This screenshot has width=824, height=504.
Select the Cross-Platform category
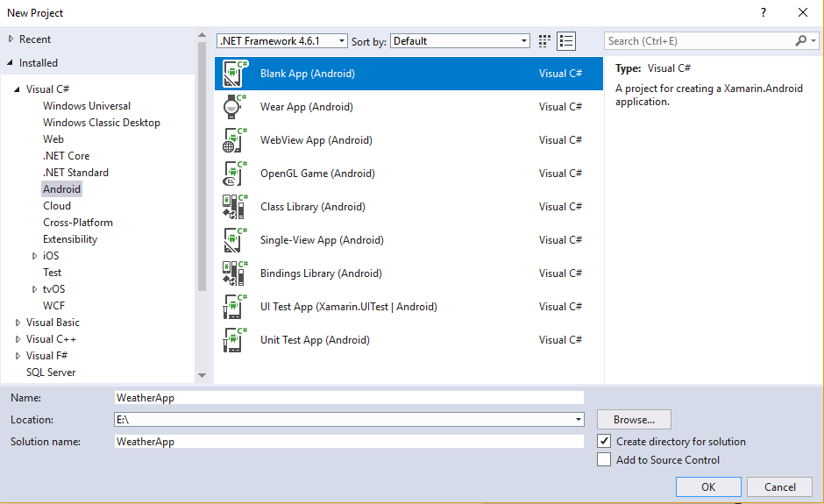[78, 223]
